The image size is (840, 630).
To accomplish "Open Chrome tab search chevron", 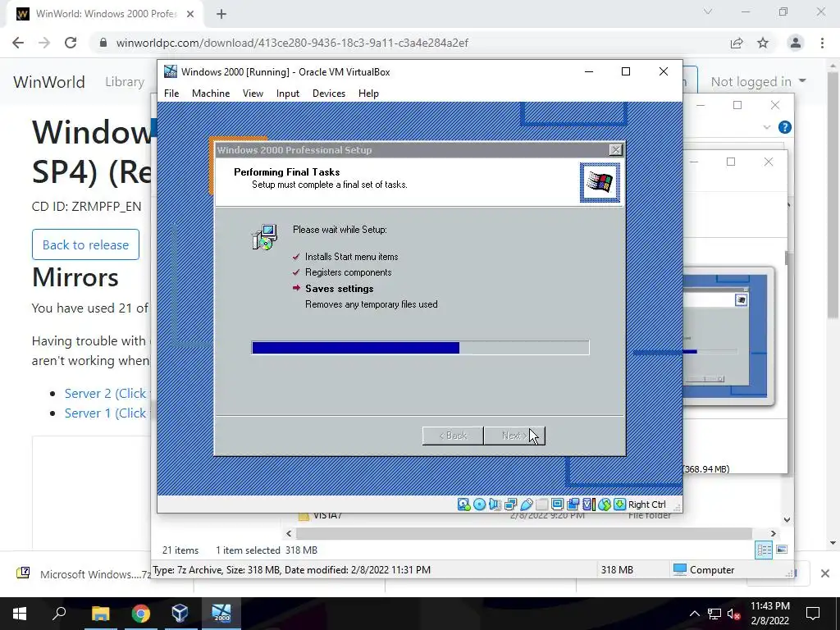I will (x=708, y=11).
